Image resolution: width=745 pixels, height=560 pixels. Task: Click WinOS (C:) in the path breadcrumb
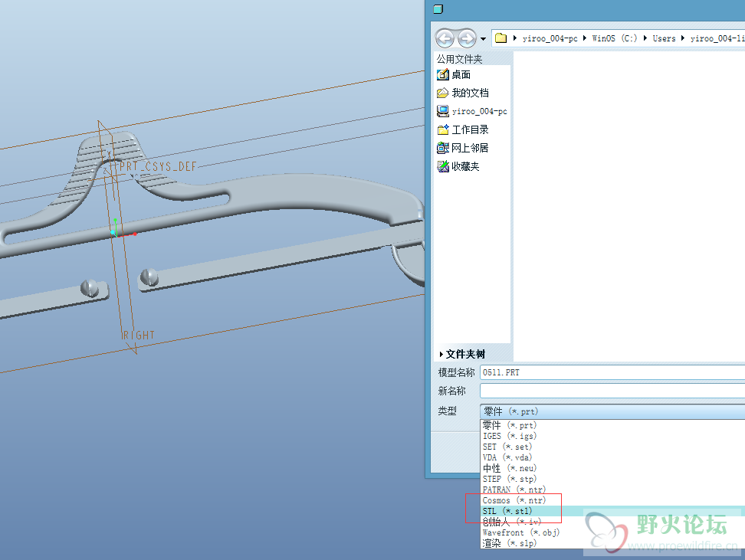point(613,38)
